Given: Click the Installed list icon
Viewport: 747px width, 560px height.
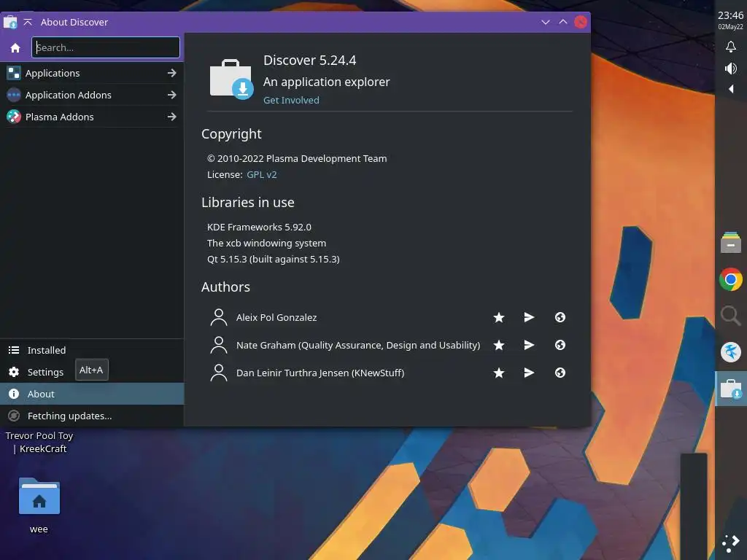Looking at the screenshot, I should (14, 350).
